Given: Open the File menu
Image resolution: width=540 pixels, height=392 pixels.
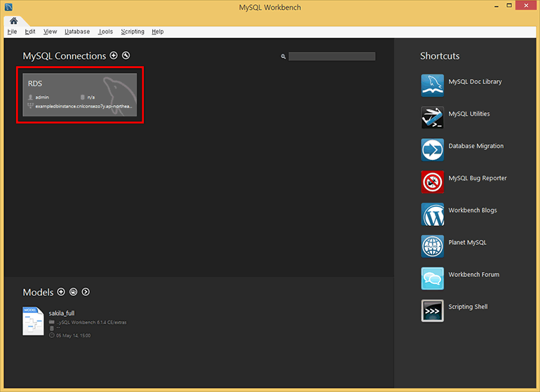Looking at the screenshot, I should pos(13,32).
